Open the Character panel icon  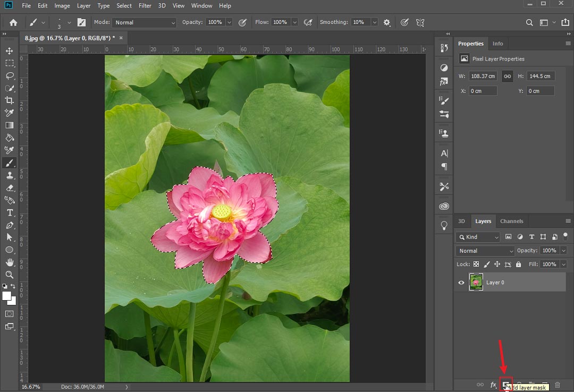pos(444,153)
